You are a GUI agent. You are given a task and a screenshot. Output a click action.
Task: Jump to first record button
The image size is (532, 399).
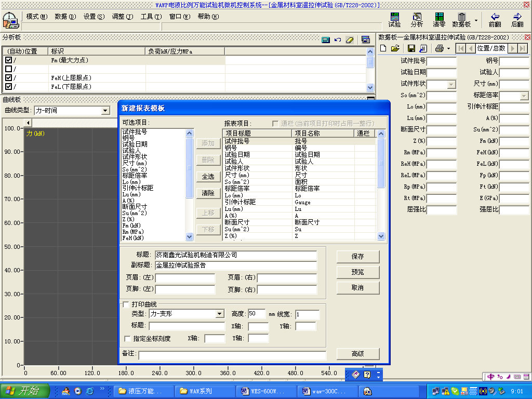(460, 48)
